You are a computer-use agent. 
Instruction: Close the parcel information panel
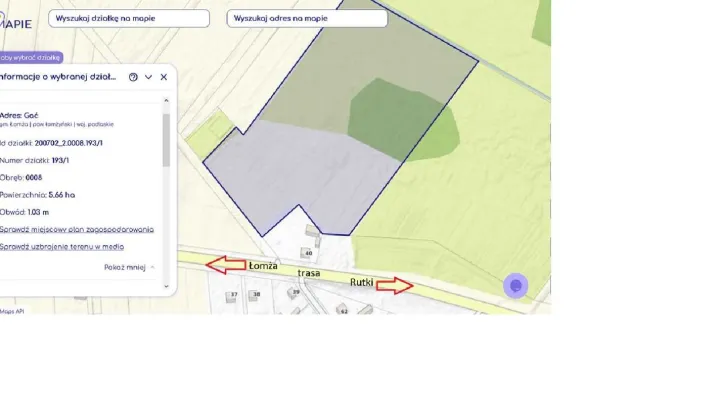(x=163, y=77)
